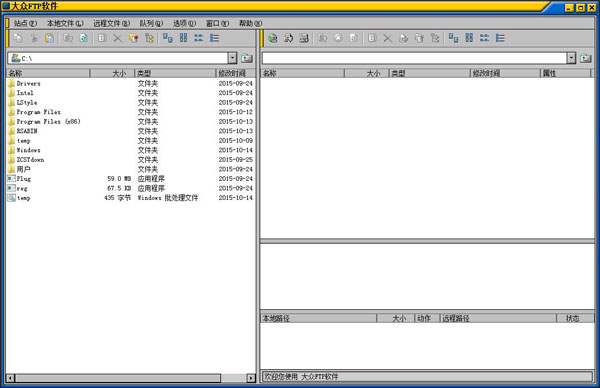The image size is (600, 388).
Task: Switch local pane to list view
Action: point(199,38)
